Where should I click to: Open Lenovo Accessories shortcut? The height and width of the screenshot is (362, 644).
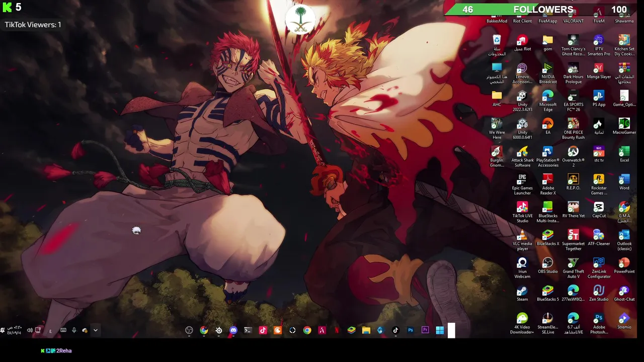tap(522, 73)
